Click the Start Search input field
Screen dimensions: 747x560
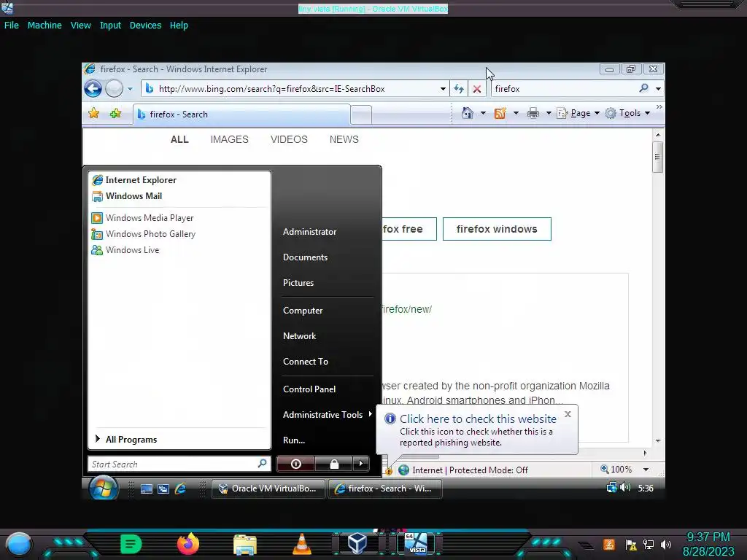coord(179,464)
